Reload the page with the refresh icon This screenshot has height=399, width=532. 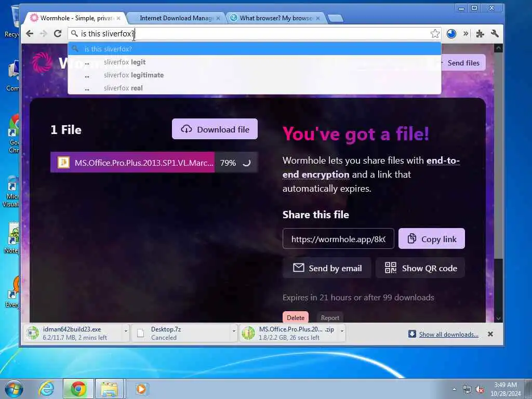(x=58, y=34)
